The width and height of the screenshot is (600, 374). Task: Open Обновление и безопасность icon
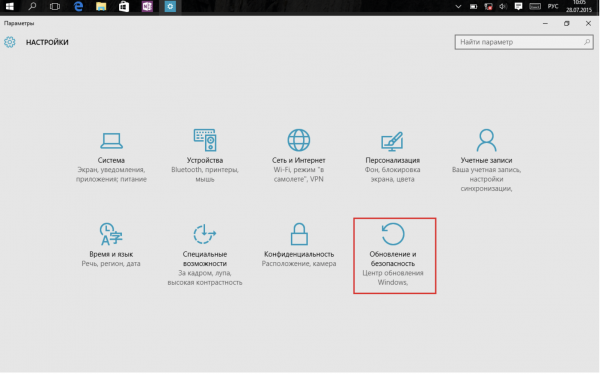[x=393, y=234]
